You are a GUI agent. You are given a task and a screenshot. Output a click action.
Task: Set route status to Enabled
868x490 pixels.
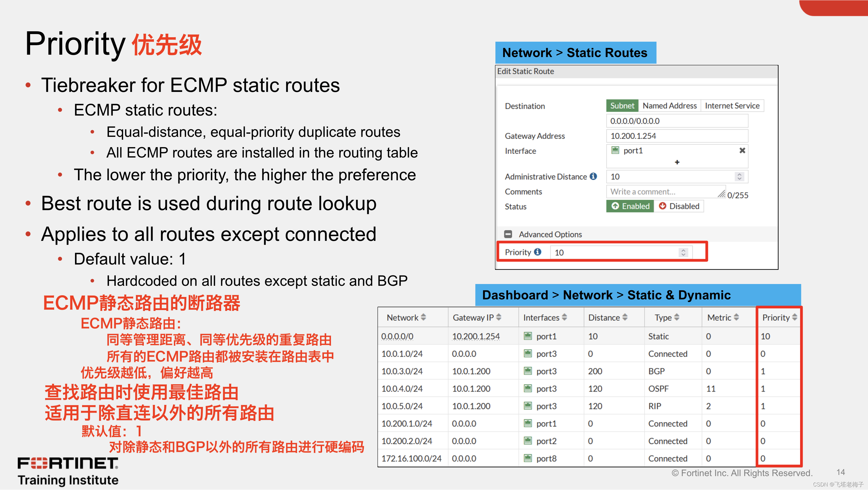click(x=630, y=206)
